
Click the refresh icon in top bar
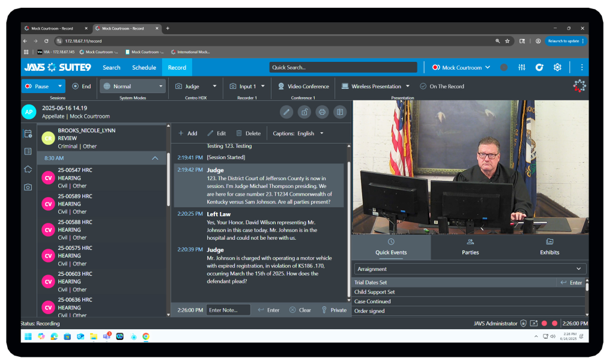pos(539,68)
